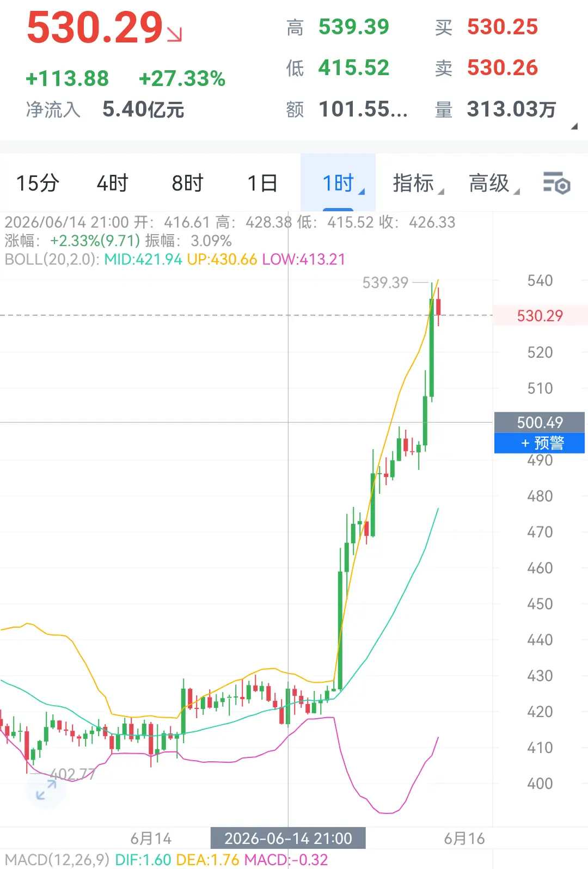Tap volume 313.03万 value
Viewport: 588px width, 869px height.
(511, 109)
